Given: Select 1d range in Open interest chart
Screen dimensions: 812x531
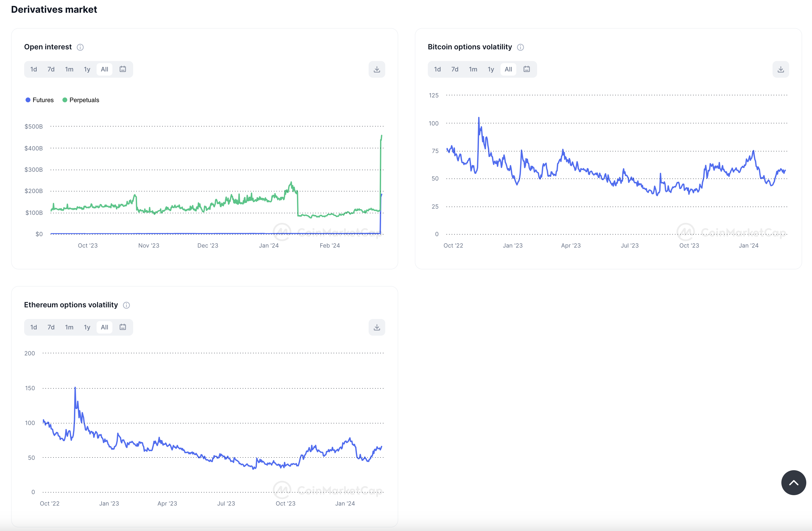Looking at the screenshot, I should (x=33, y=69).
